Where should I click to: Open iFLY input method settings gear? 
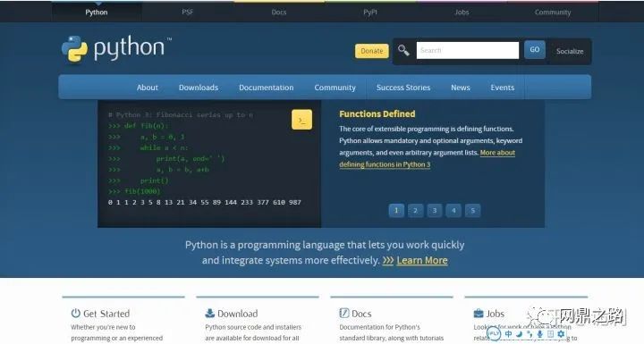tap(561, 334)
